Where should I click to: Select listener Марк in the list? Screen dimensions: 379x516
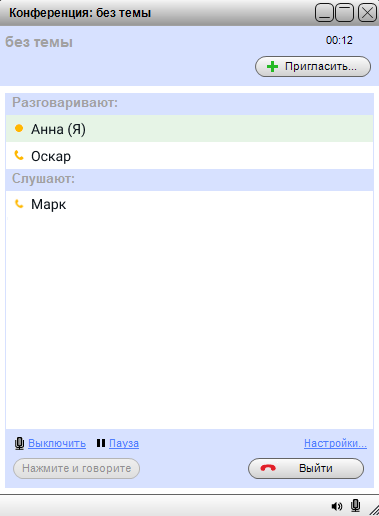point(189,204)
